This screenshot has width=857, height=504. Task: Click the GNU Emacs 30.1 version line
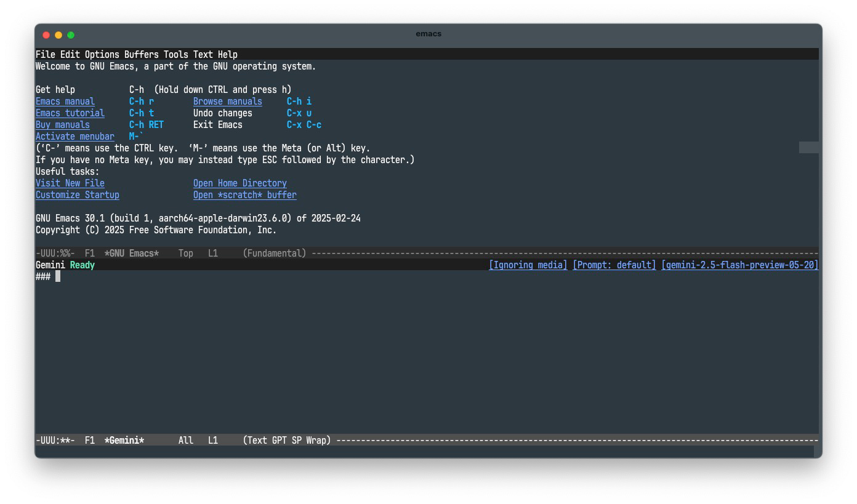pos(198,218)
